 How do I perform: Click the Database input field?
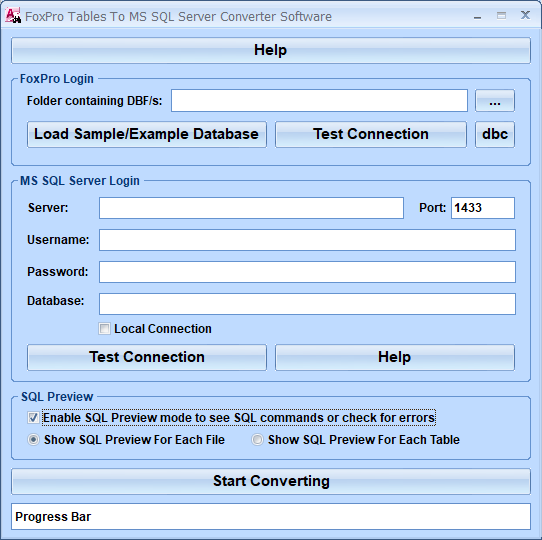pos(307,304)
